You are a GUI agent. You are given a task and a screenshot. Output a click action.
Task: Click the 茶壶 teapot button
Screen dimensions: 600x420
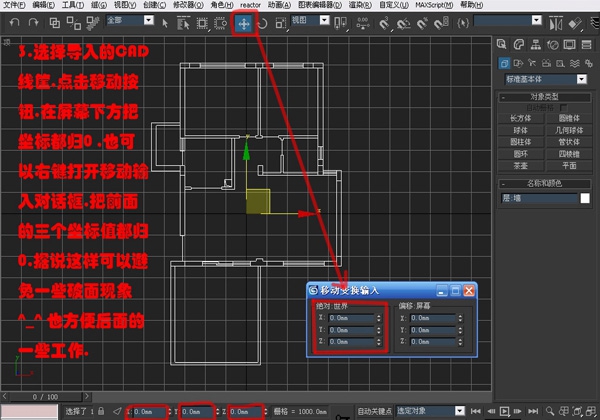coord(520,166)
